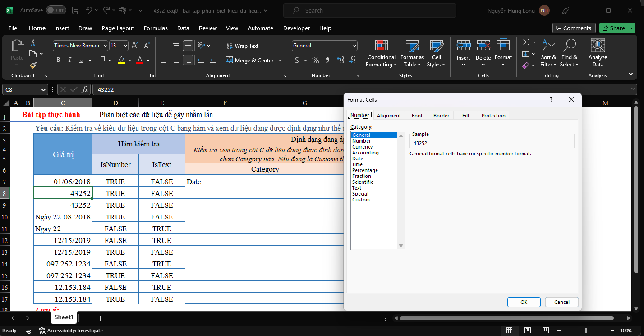Open the number format General dropdown
Screen dimensions: 644x336
point(354,46)
